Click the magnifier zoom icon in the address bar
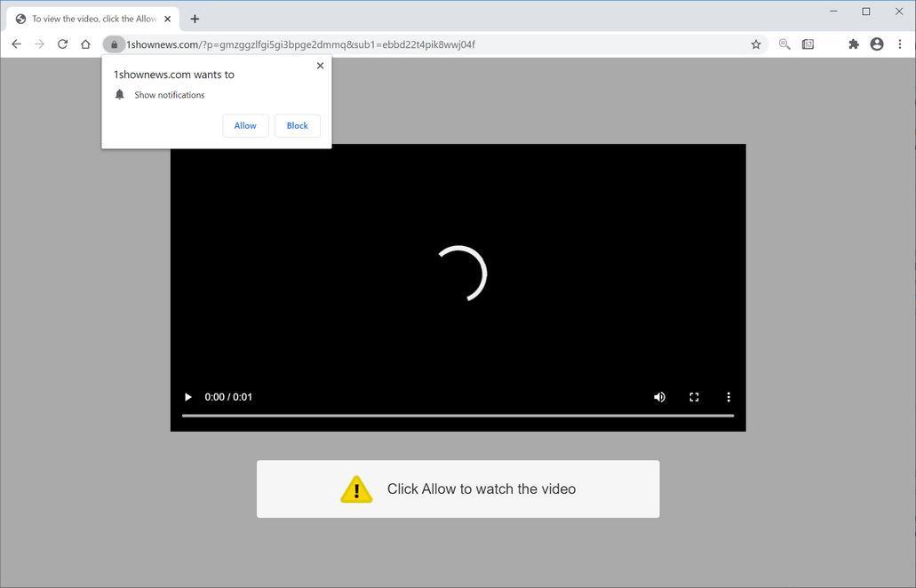The width and height of the screenshot is (916, 588). (x=784, y=44)
